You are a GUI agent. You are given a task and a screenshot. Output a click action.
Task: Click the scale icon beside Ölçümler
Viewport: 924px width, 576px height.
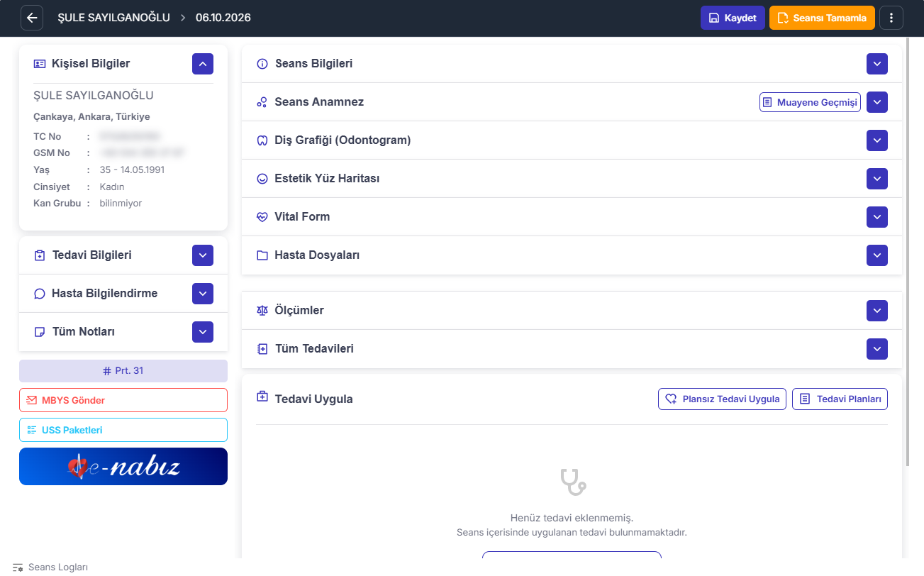[262, 311]
